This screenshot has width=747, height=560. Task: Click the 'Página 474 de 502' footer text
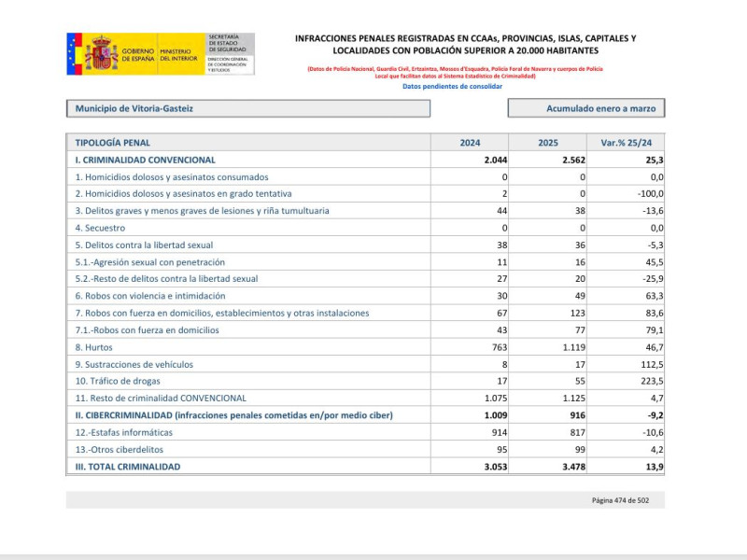pos(620,500)
